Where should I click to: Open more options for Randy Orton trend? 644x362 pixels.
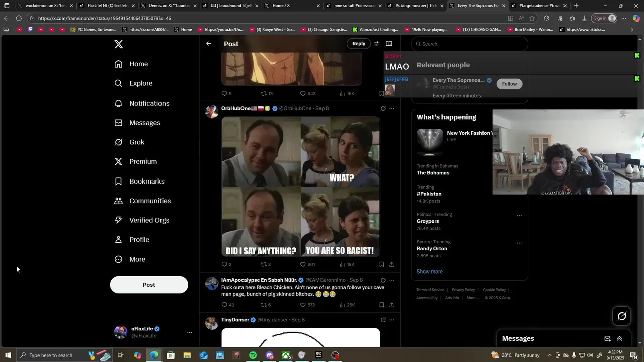point(519,243)
